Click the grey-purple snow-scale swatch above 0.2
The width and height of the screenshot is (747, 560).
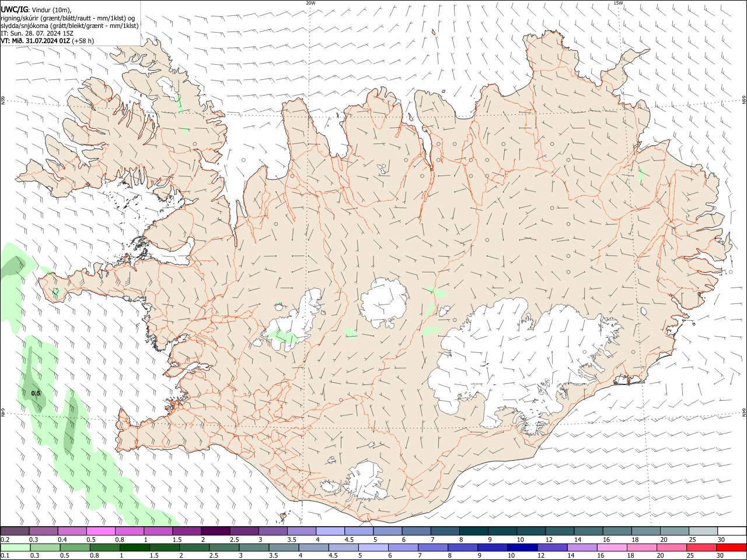(x=15, y=531)
